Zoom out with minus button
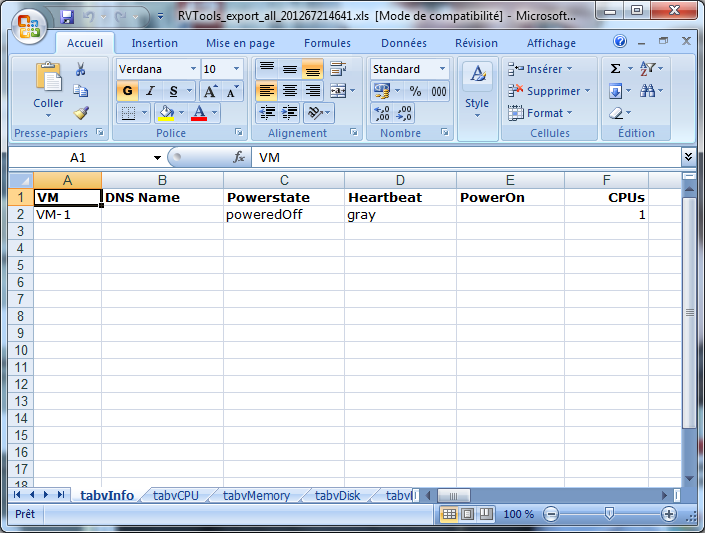 [551, 514]
